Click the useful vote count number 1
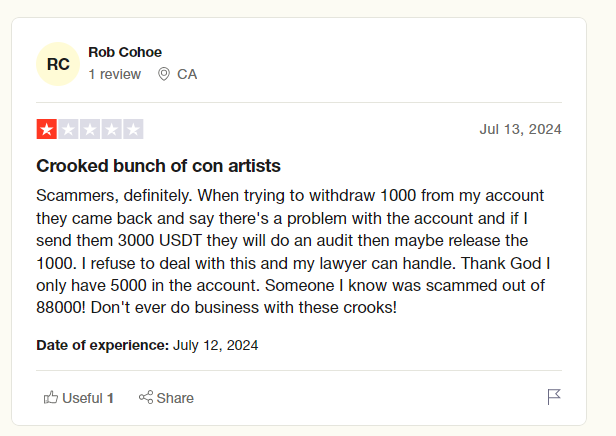This screenshot has height=436, width=616. 110,398
